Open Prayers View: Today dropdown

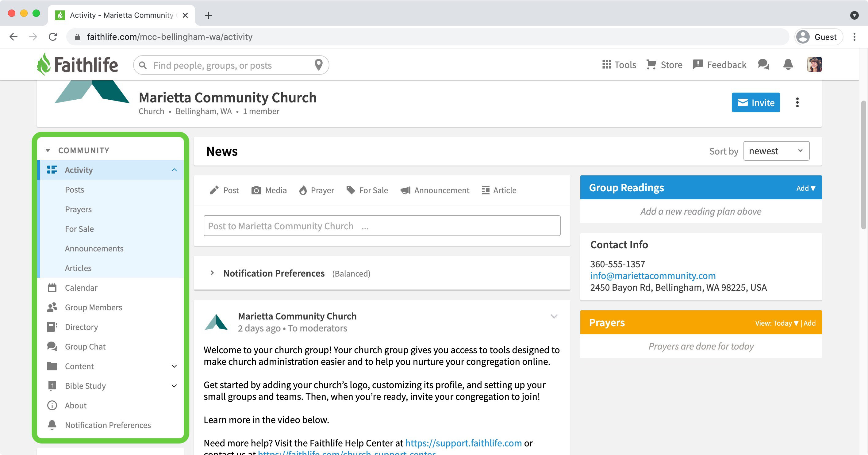[777, 323]
